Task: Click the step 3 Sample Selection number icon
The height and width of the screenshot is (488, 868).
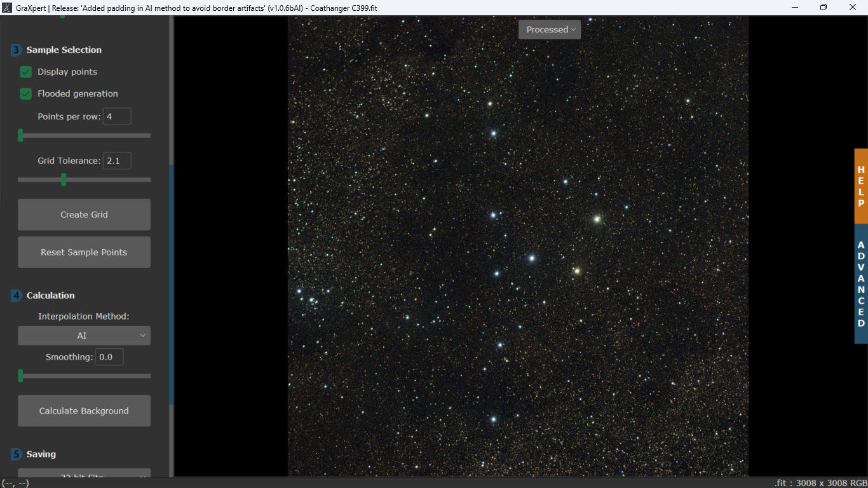Action: [x=17, y=50]
